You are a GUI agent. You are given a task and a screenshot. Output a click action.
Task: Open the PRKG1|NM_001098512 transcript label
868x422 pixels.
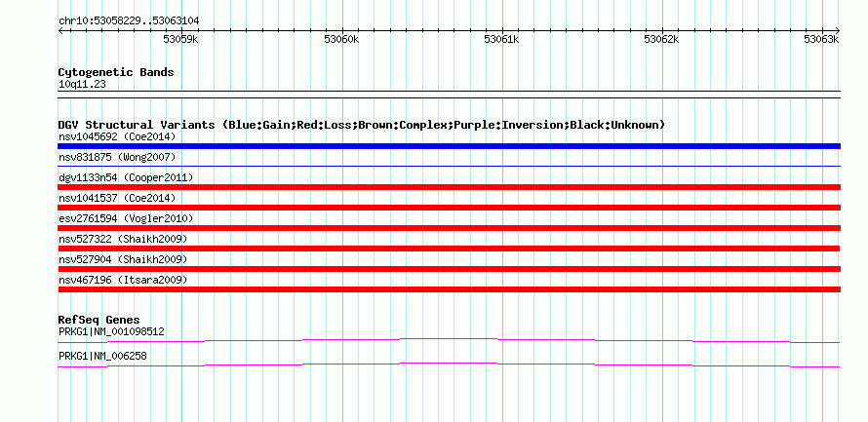coord(111,331)
